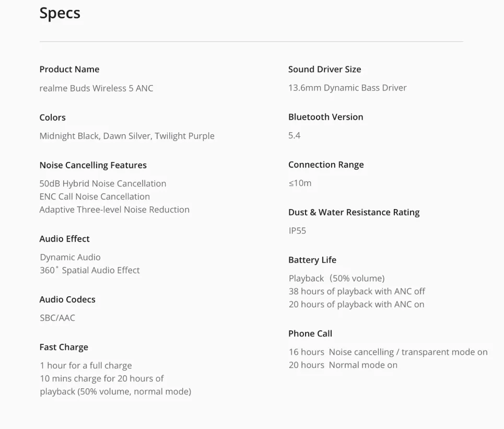Click the Colors label
Screen dimensions: 504x429
click(53, 118)
